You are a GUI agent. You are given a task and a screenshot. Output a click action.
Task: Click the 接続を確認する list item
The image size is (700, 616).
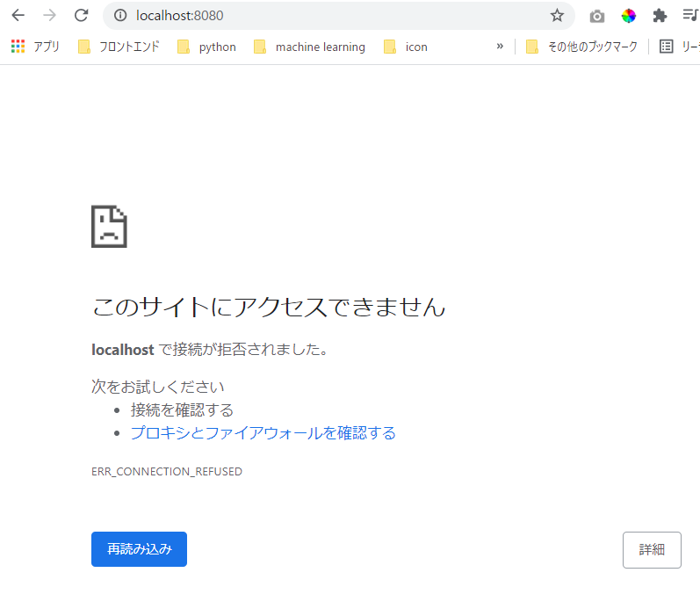[182, 410]
